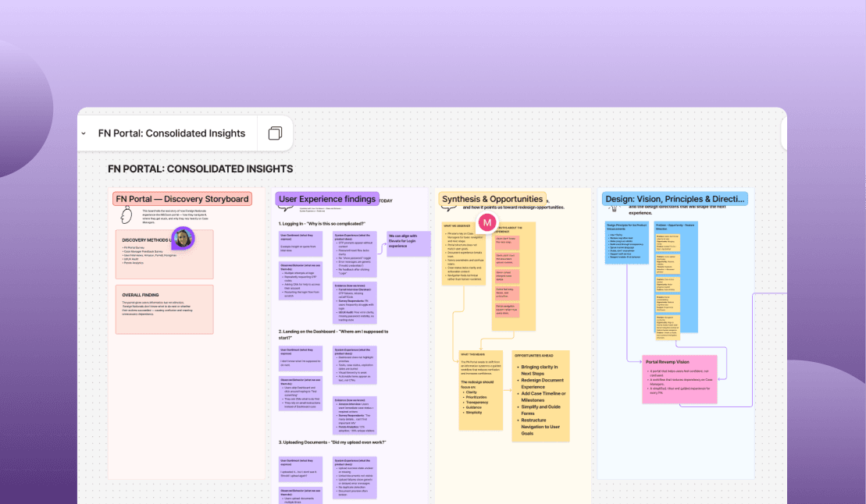This screenshot has width=866, height=504.
Task: Click the collaborator photo avatar on the storyboard
Action: [x=182, y=239]
